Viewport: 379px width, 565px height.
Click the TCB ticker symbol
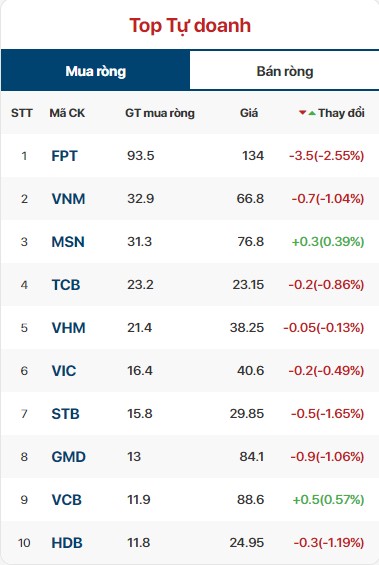pyautogui.click(x=66, y=285)
